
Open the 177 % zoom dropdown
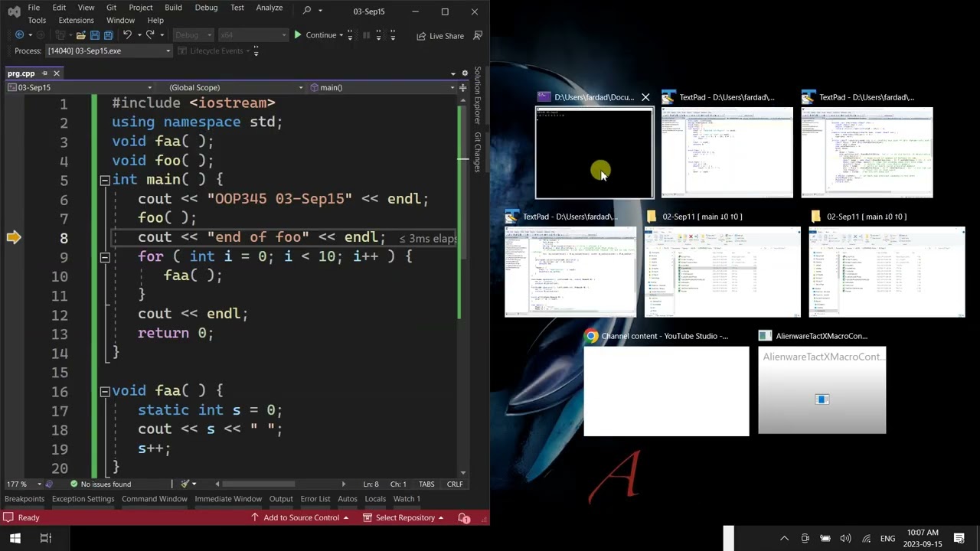(22, 484)
